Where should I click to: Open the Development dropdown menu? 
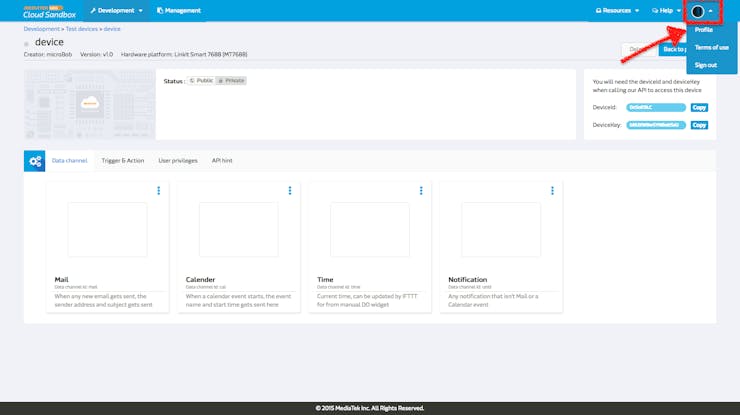(116, 10)
